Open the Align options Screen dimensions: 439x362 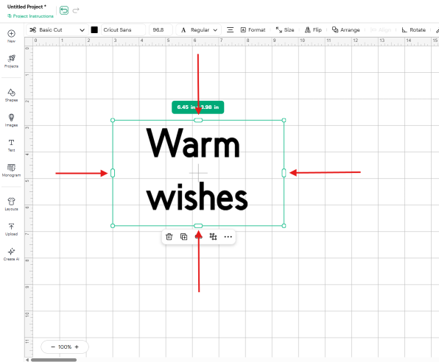click(x=380, y=30)
